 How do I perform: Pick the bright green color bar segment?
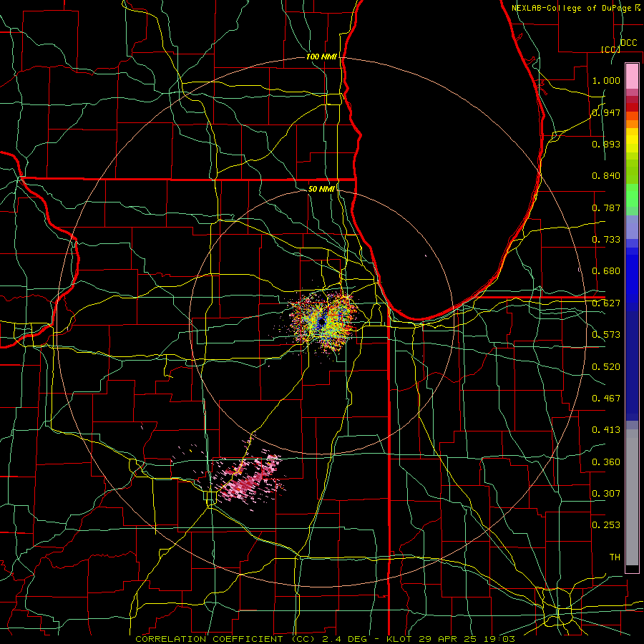(632, 195)
